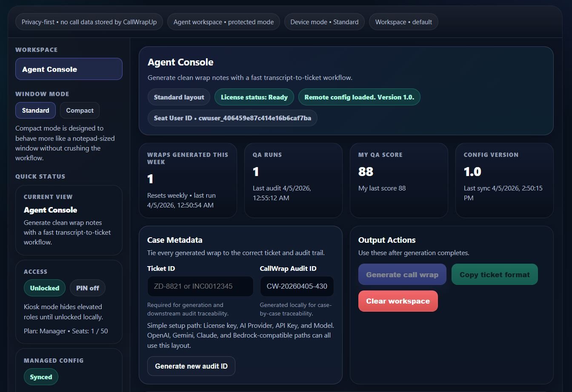Switch window mode to Compact
This screenshot has height=392, width=572.
pos(80,111)
